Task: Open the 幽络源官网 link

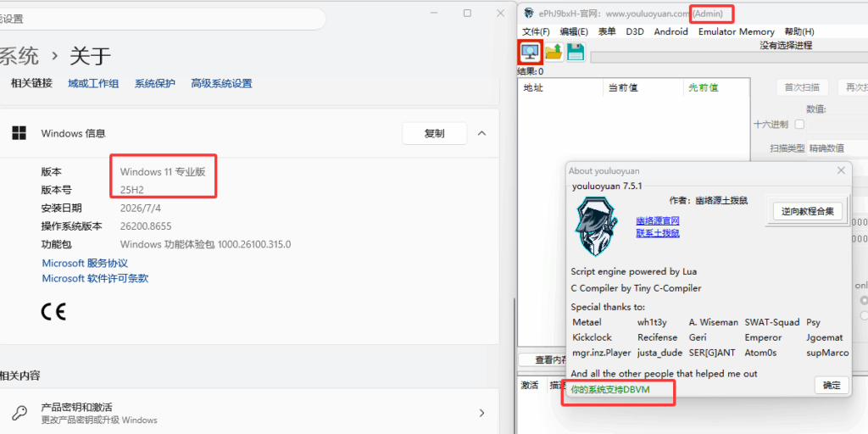Action: [658, 221]
